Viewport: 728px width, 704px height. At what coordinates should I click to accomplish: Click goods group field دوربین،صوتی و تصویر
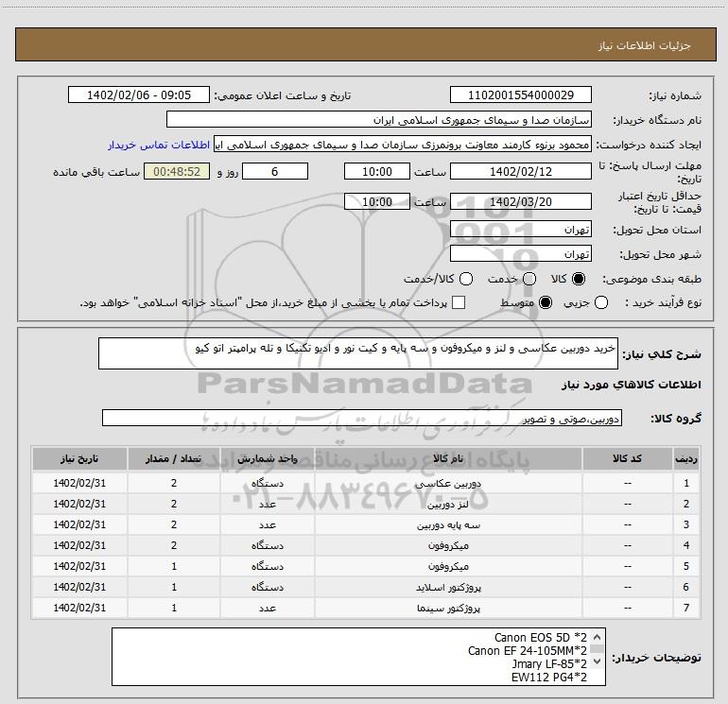tap(362, 418)
